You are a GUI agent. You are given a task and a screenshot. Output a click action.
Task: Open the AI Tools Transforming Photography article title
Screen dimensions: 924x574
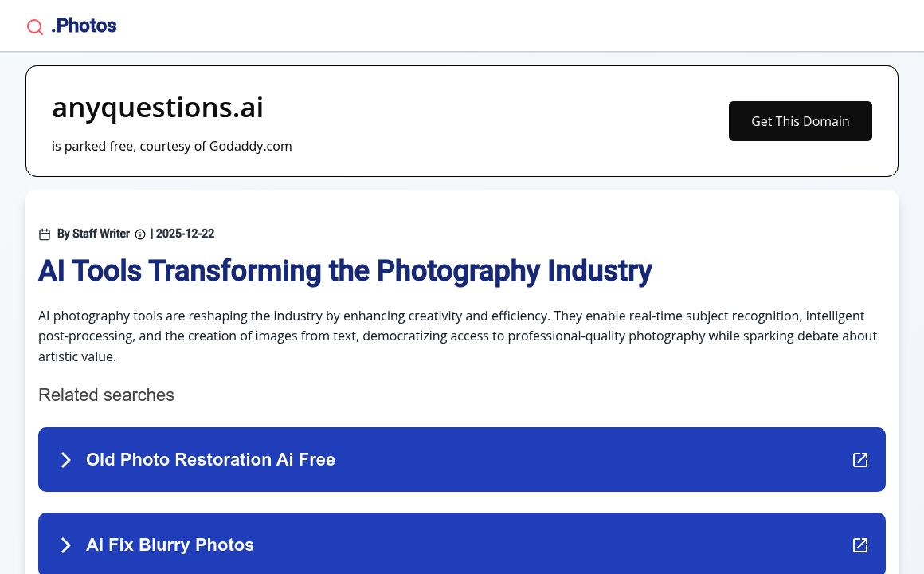(x=345, y=271)
